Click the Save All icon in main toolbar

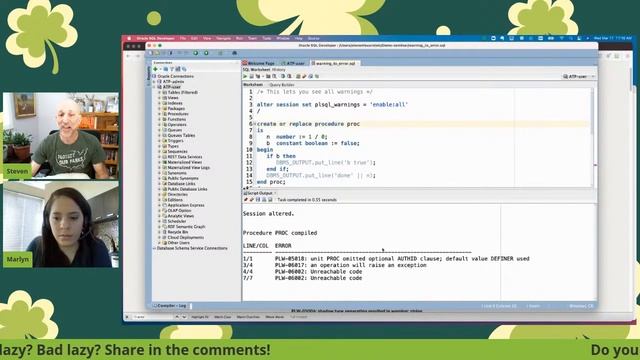pyautogui.click(x=171, y=53)
